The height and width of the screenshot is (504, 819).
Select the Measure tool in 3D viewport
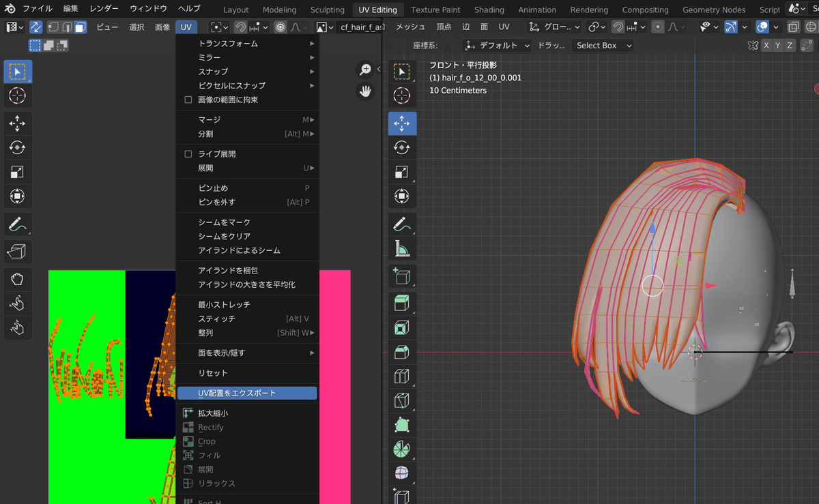point(402,249)
